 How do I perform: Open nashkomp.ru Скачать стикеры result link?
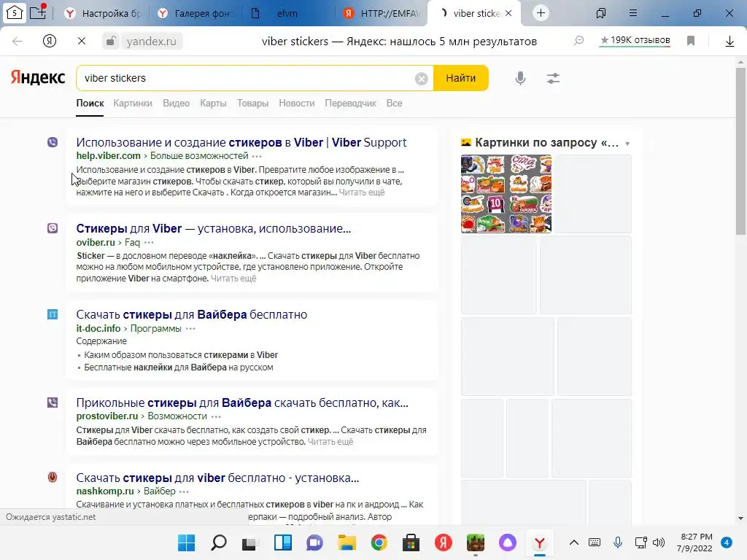(x=217, y=478)
